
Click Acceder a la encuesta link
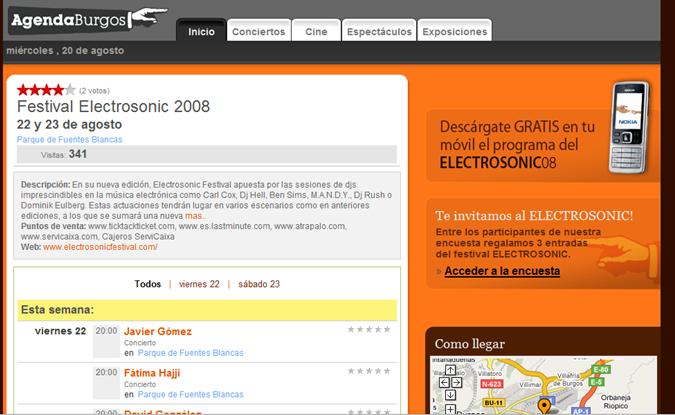502,271
